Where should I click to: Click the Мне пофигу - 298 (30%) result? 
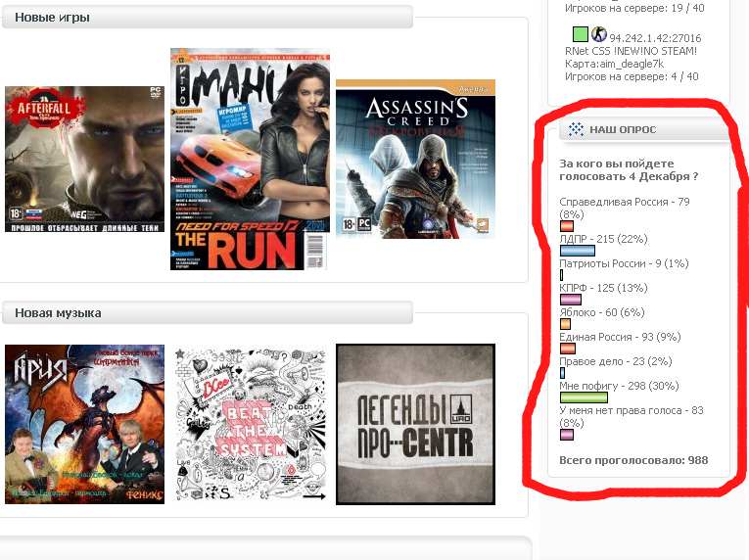click(x=619, y=386)
